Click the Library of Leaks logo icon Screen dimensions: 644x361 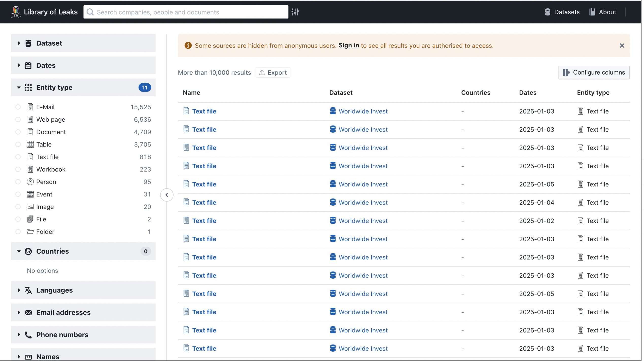pyautogui.click(x=16, y=12)
